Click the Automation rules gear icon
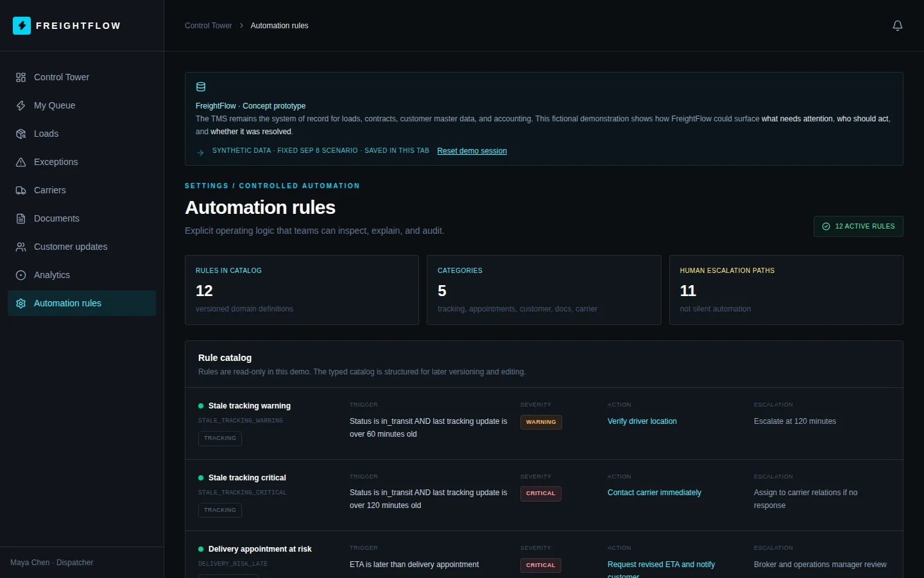Image resolution: width=924 pixels, height=578 pixels. [21, 303]
